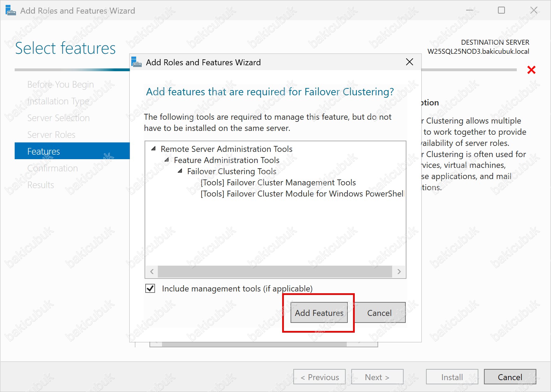Click the red X error icon
Screen dimensions: 551x392
(x=531, y=70)
